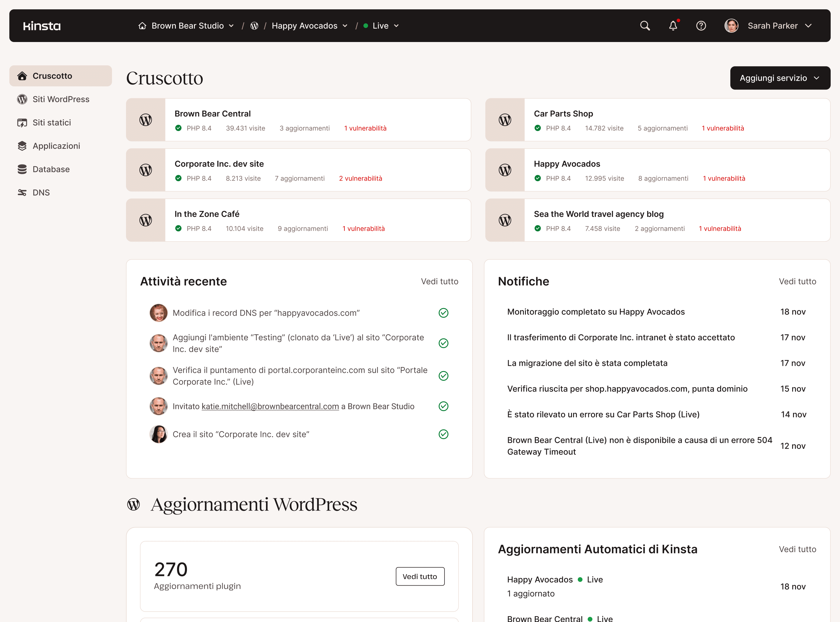Expand the Brown Bear Studio company dropdown
This screenshot has width=840, height=622.
point(187,26)
